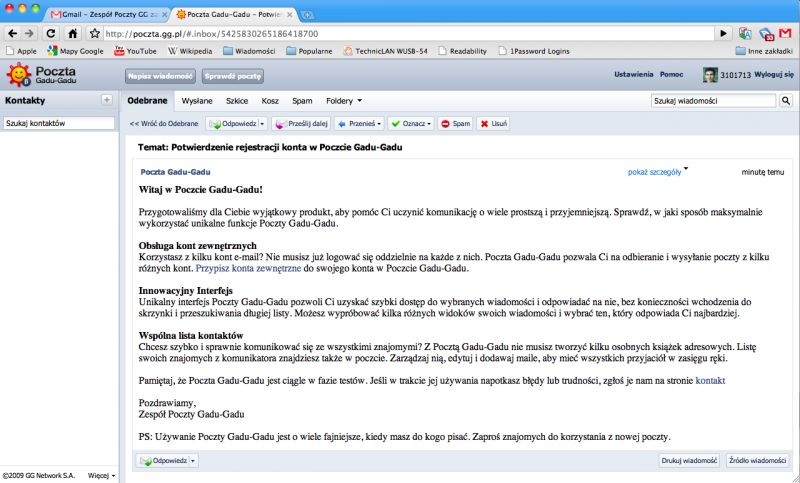The height and width of the screenshot is (483, 800).
Task: Open the Inne zakładki folder
Action: pyautogui.click(x=764, y=51)
